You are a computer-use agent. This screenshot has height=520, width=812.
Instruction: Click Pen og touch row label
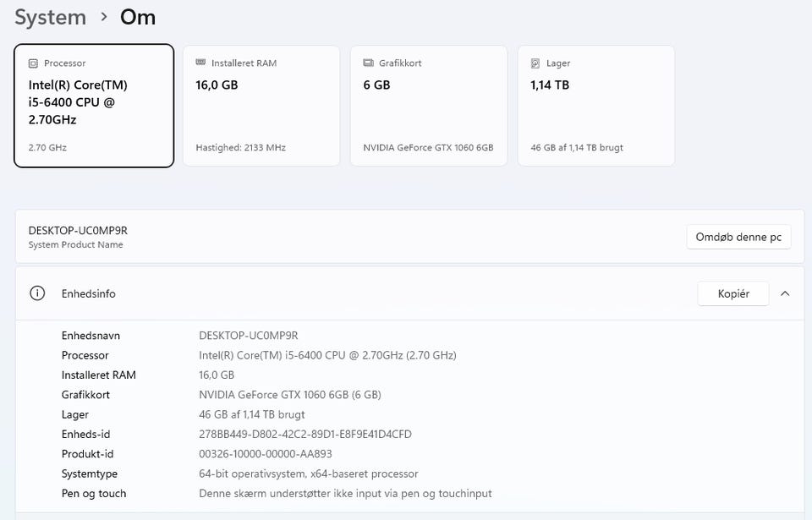tap(94, 493)
